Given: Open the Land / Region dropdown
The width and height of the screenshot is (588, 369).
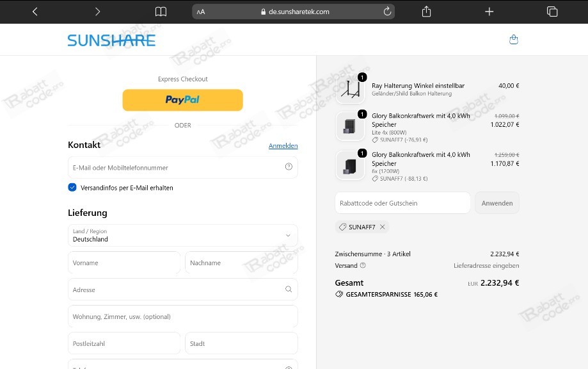Looking at the screenshot, I should tap(182, 235).
